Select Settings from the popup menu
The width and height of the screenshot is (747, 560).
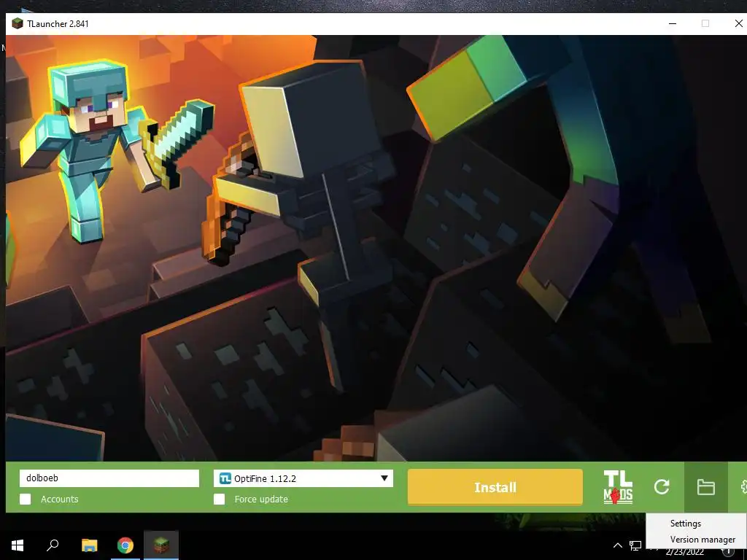click(x=686, y=524)
